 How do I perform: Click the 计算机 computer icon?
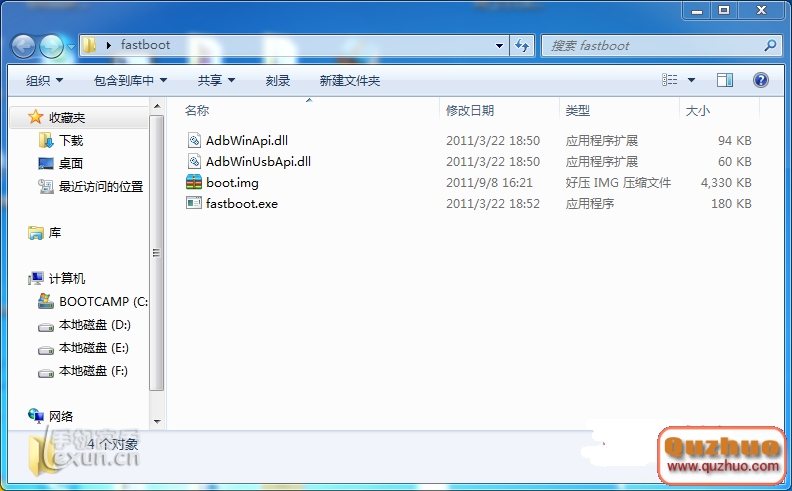click(35, 278)
